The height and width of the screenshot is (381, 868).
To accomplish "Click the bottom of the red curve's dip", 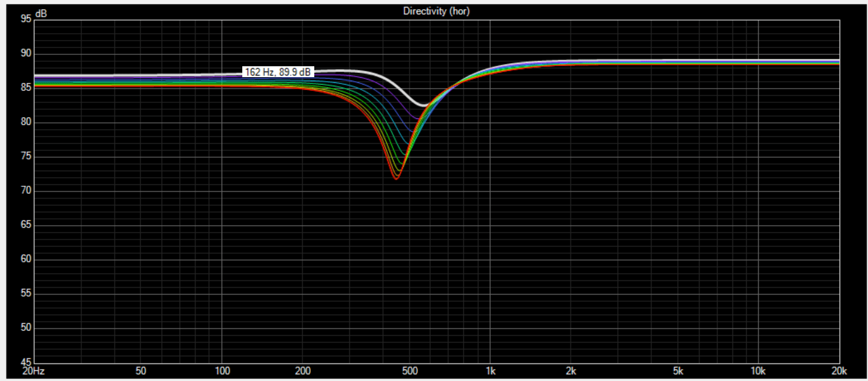I will click(x=395, y=178).
